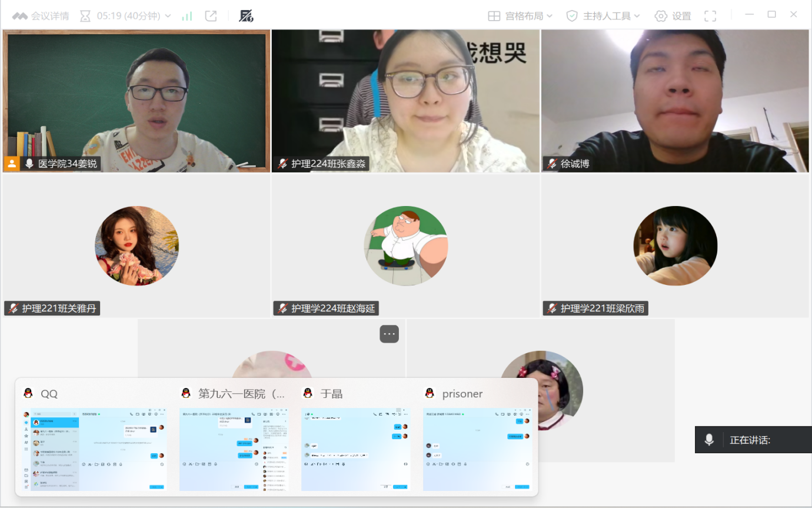Toggle the muted mic for 护理221班关雅丹
Screen dimensions: 812x508
tap(14, 308)
